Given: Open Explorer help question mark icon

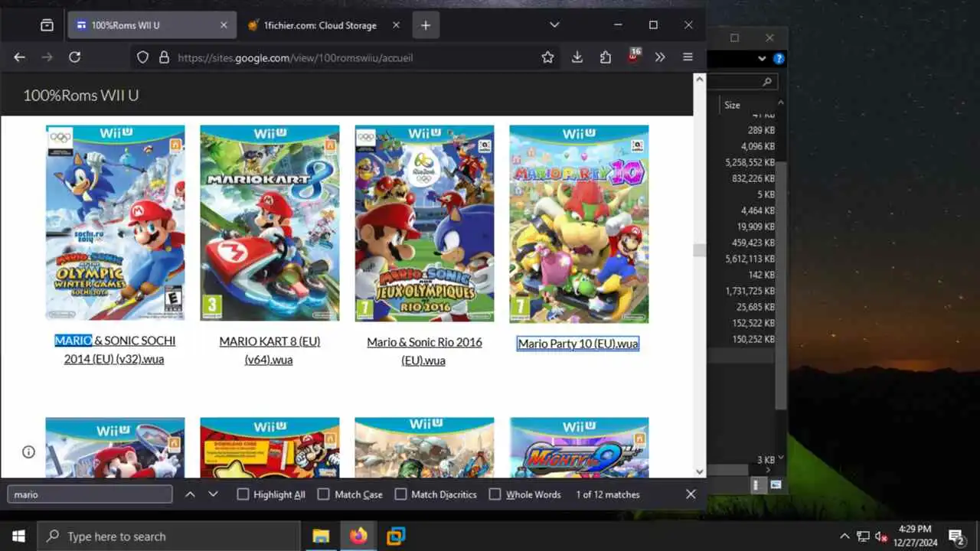Looking at the screenshot, I should point(779,58).
